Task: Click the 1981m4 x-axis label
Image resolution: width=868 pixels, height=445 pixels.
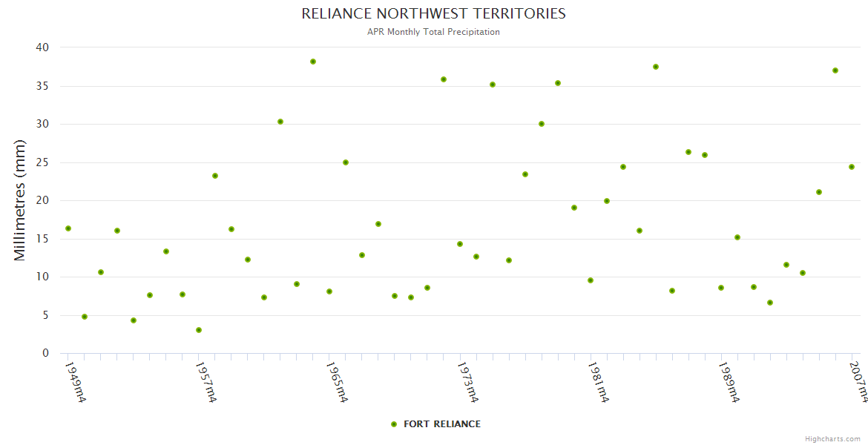Action: tap(598, 383)
